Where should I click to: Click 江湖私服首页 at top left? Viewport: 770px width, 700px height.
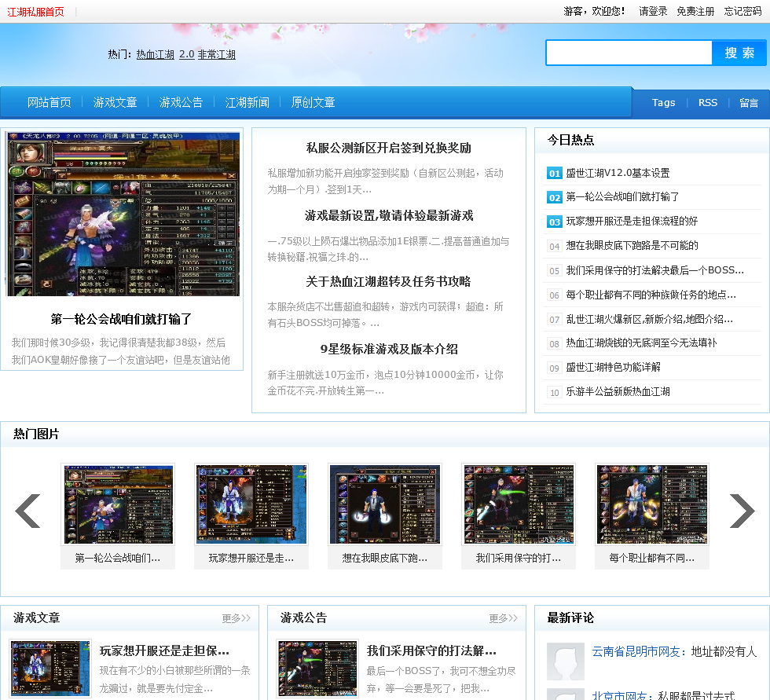pyautogui.click(x=35, y=12)
